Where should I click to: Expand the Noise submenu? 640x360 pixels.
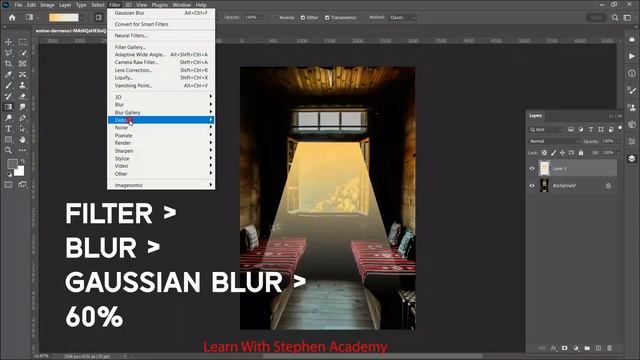pyautogui.click(x=161, y=127)
